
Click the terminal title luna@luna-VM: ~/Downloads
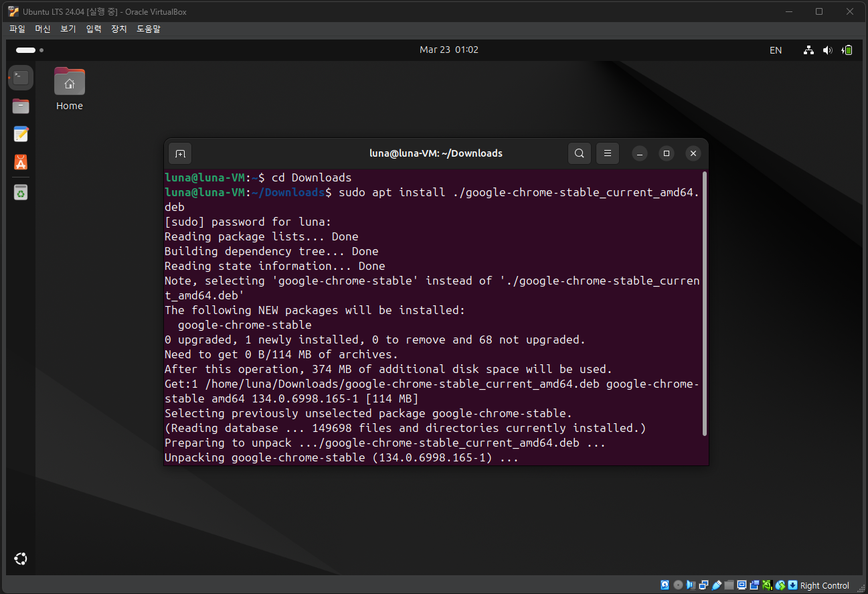click(436, 153)
